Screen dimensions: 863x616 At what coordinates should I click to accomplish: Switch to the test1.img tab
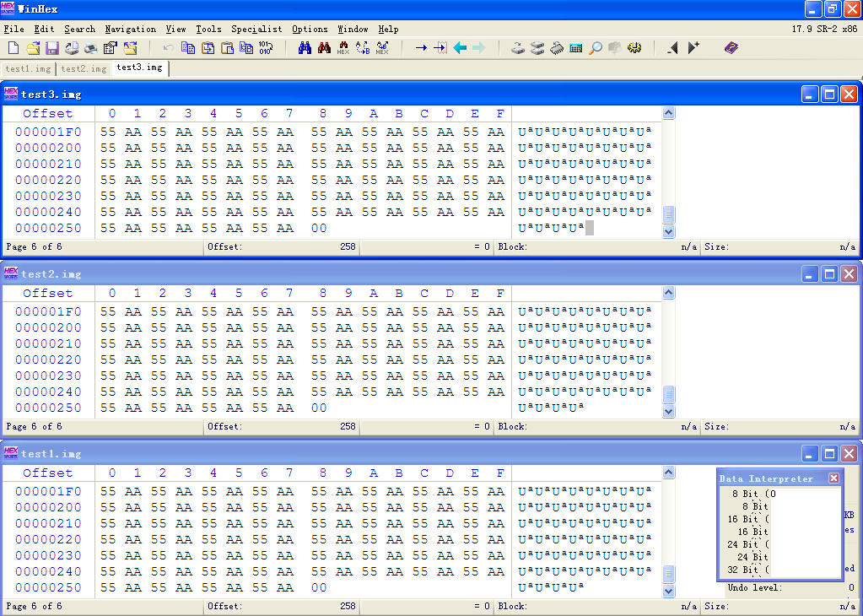coord(28,69)
